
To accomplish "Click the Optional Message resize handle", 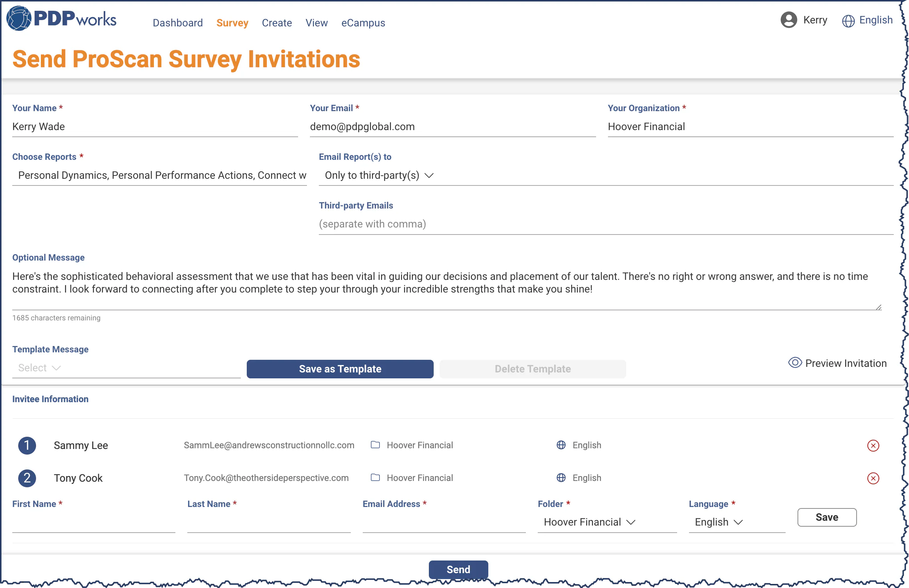I will click(x=879, y=307).
